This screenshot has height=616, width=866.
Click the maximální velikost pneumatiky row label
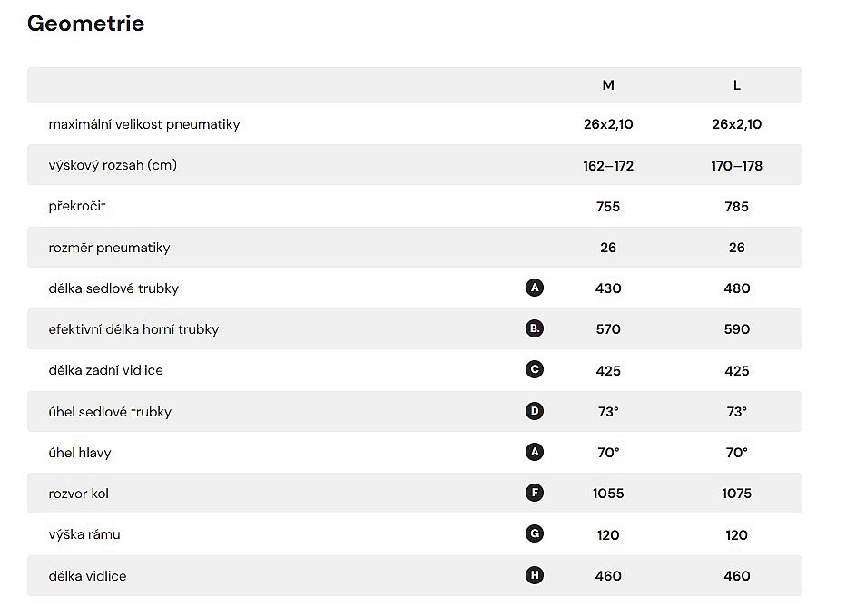[144, 124]
